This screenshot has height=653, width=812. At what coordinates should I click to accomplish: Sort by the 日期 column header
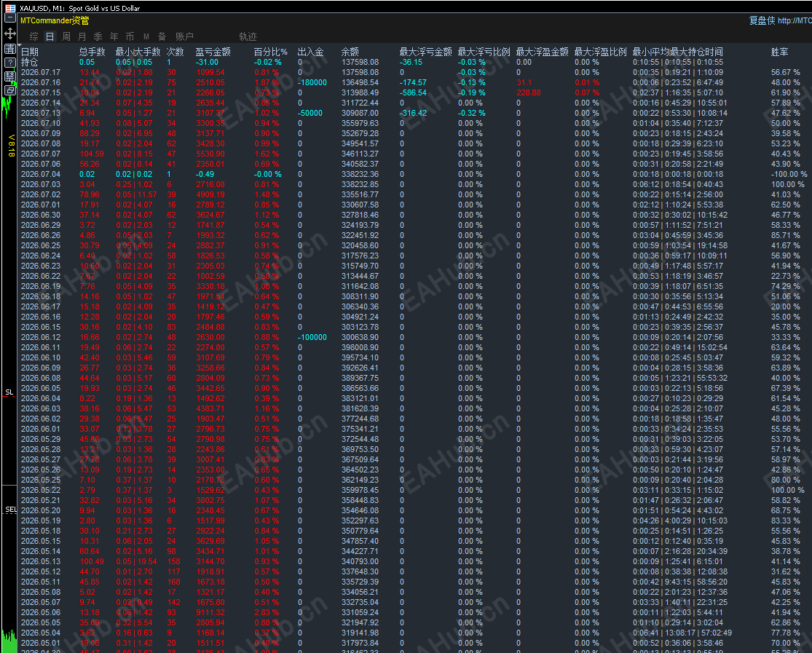coord(30,52)
